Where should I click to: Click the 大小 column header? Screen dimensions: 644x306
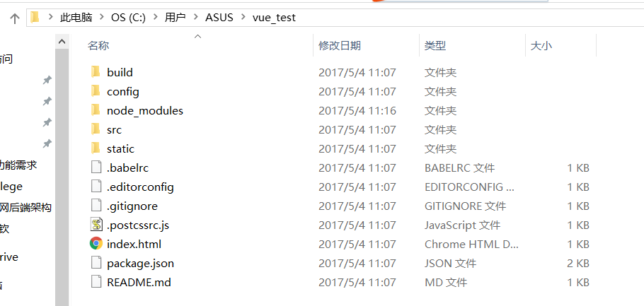point(541,46)
